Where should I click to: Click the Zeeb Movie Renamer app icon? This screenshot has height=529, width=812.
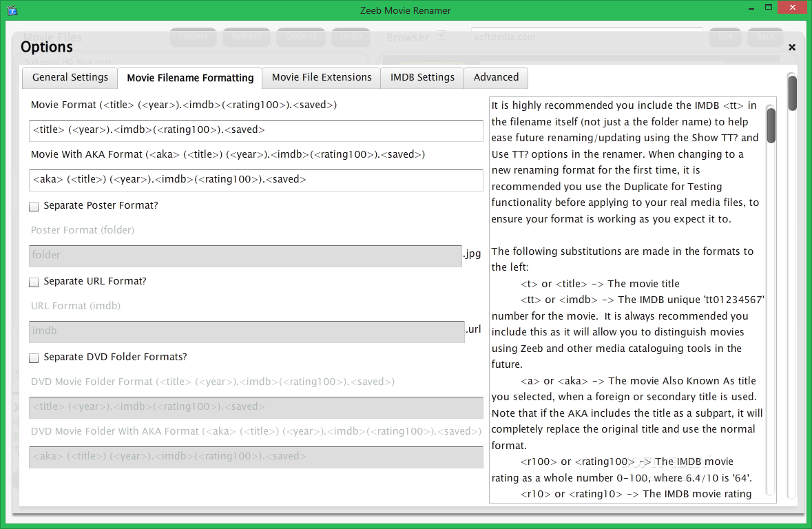click(13, 10)
